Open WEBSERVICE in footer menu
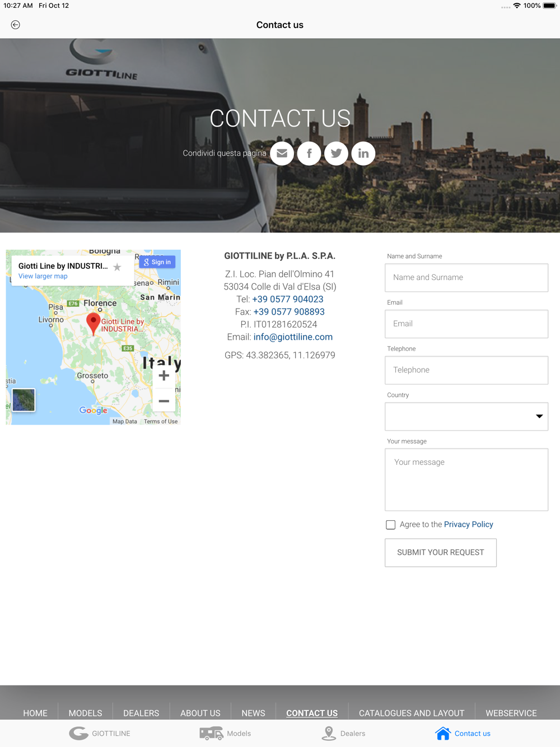The height and width of the screenshot is (747, 560). point(511,713)
